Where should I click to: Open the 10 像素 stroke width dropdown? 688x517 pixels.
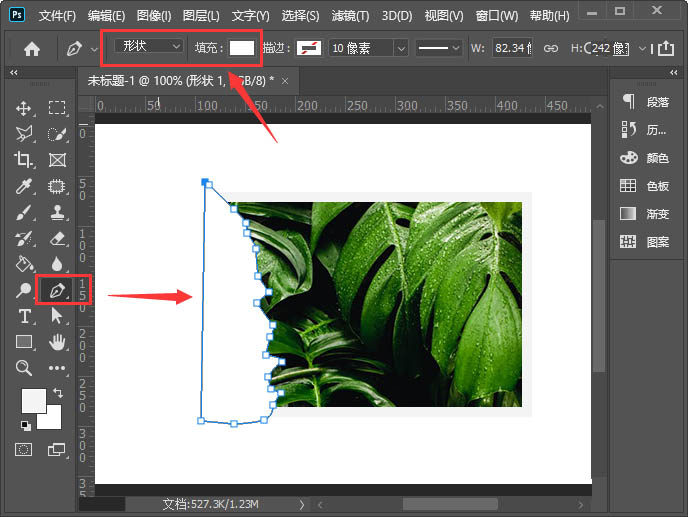click(368, 48)
